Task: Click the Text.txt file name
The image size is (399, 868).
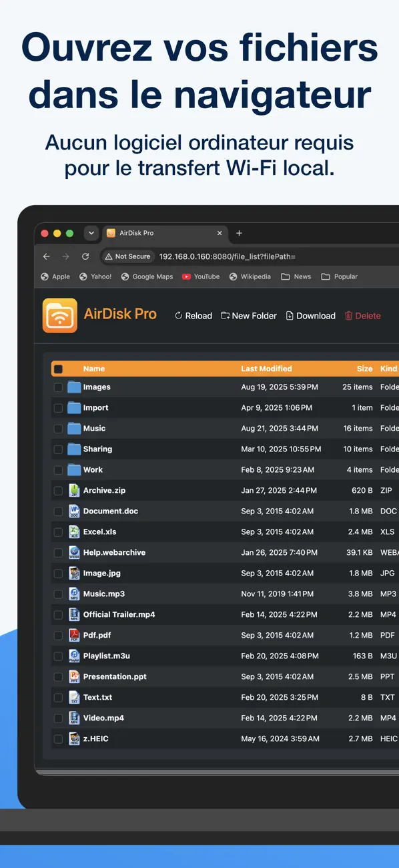Action: click(x=97, y=698)
